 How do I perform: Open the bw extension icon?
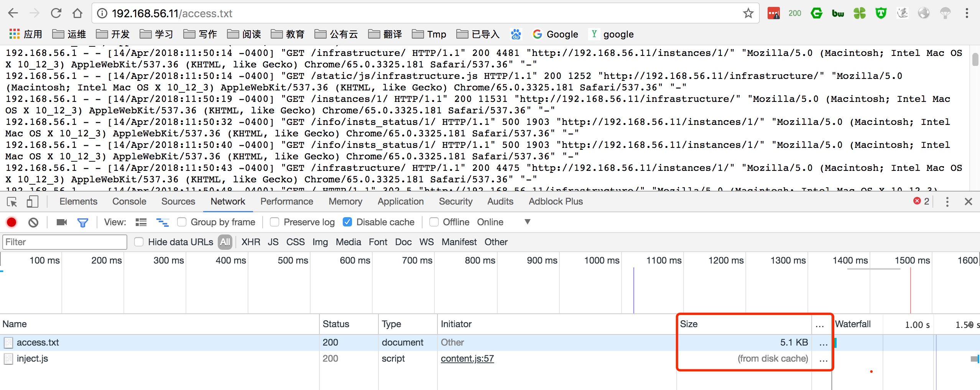[838, 13]
